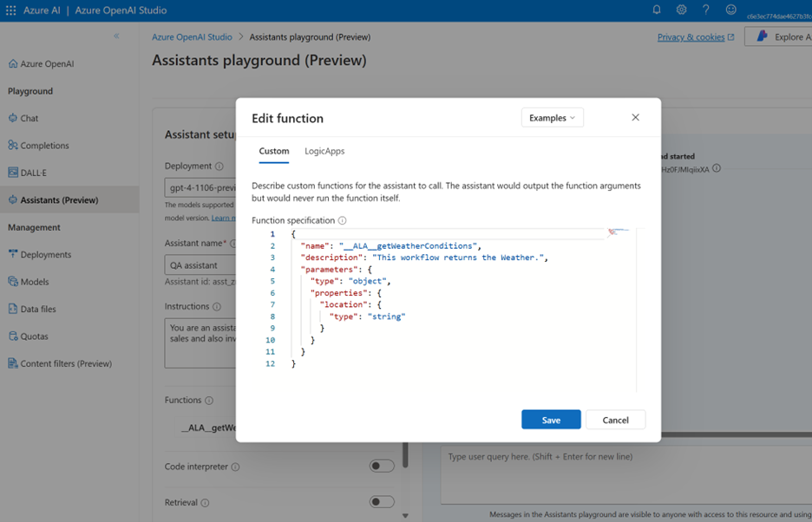This screenshot has height=522, width=812.
Task: Open the app launcher grid icon
Action: click(x=11, y=10)
